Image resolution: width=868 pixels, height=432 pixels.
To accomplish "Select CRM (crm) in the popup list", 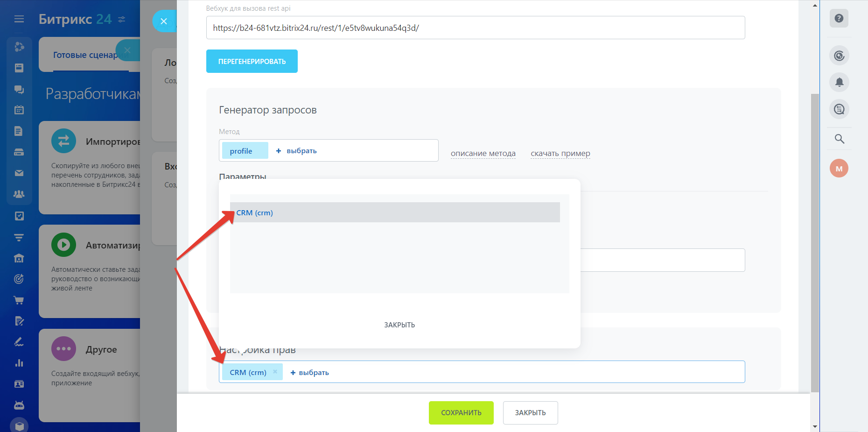I will click(x=395, y=212).
